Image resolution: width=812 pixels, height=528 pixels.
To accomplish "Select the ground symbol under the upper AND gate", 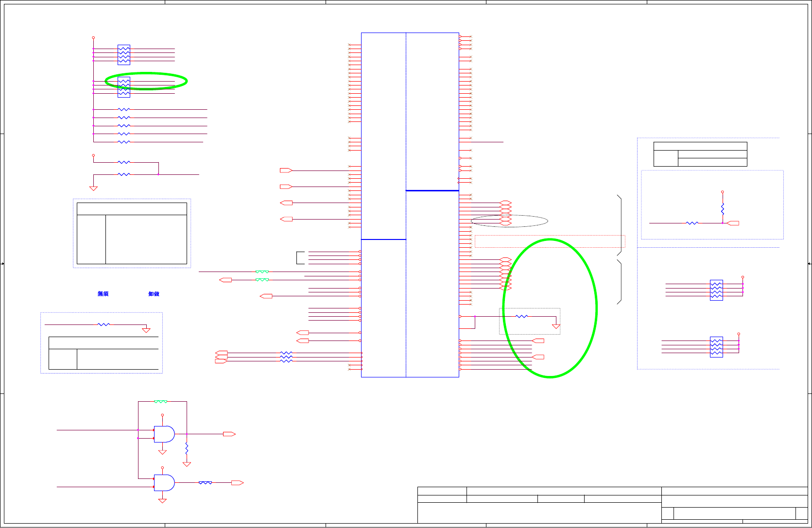I will point(162,452).
